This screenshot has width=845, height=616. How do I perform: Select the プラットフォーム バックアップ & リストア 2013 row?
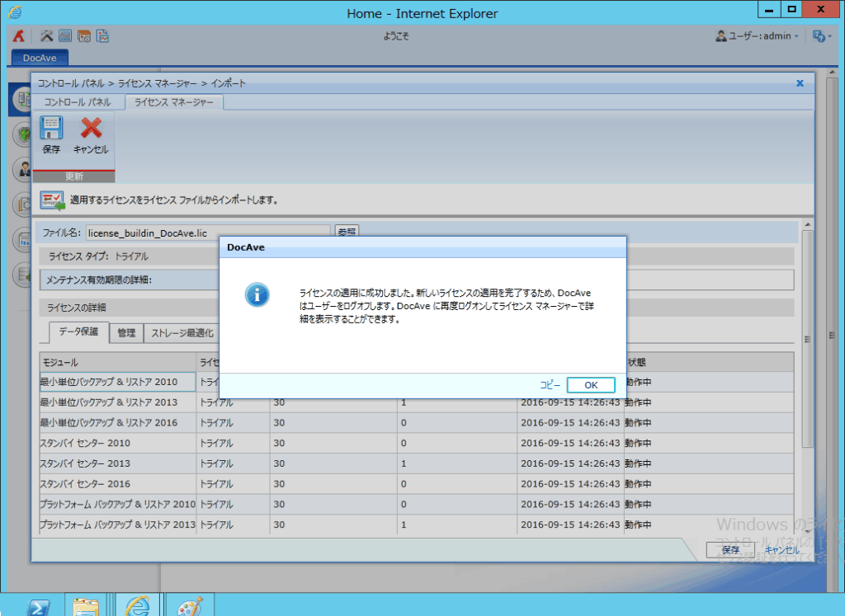click(417, 524)
